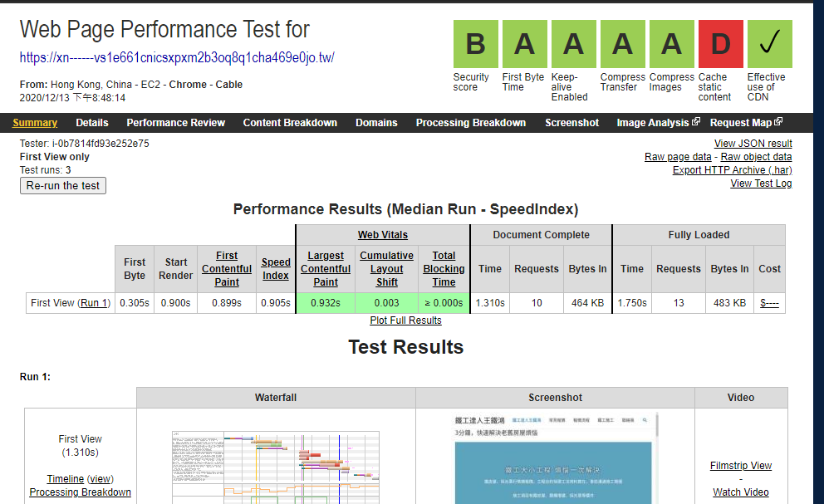The width and height of the screenshot is (824, 504).
Task: Click the Keep-alive Enabled A grade badge
Action: click(573, 44)
